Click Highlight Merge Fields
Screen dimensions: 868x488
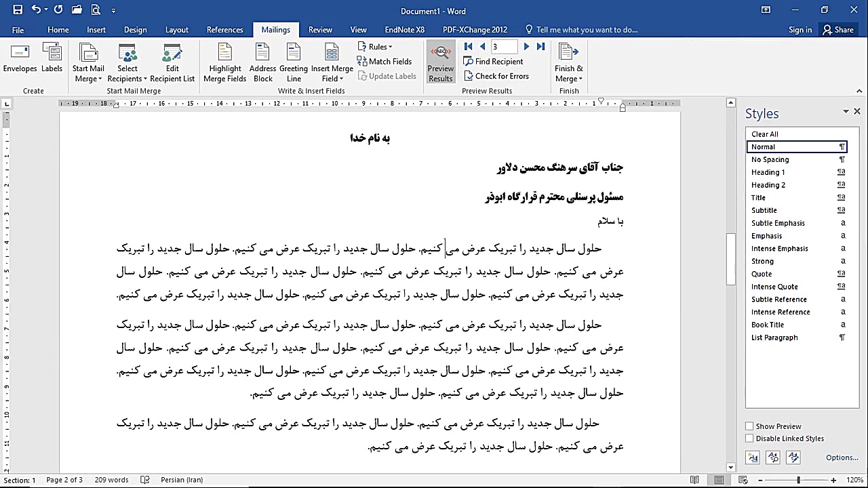point(224,61)
